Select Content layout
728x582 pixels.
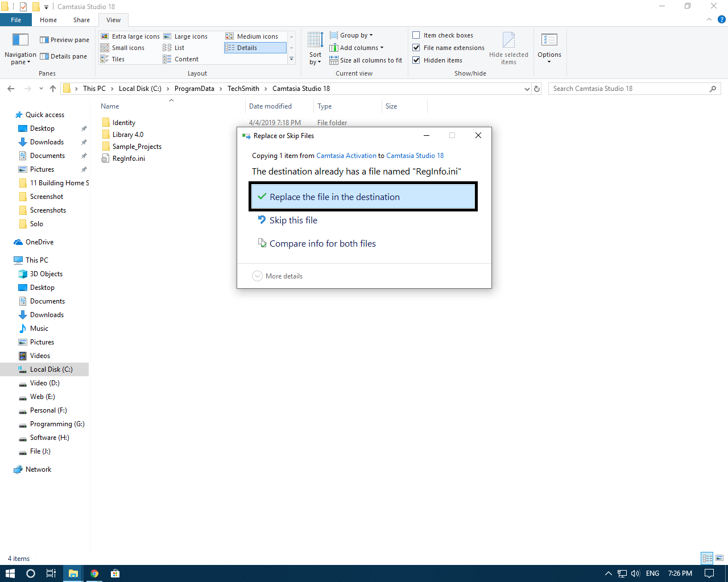click(181, 59)
